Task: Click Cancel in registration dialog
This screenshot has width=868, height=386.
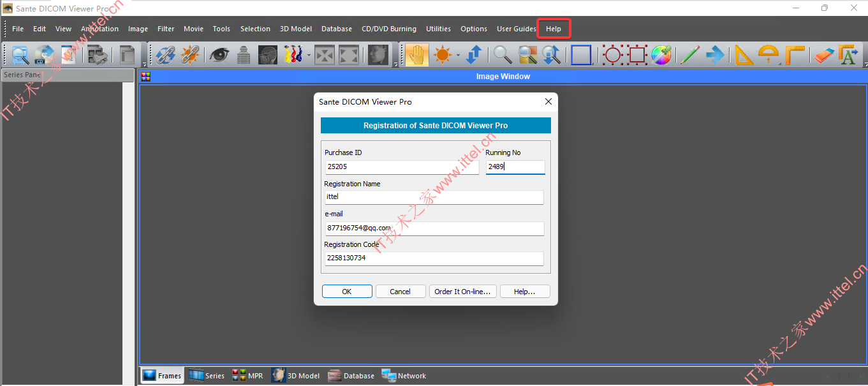Action: 401,292
